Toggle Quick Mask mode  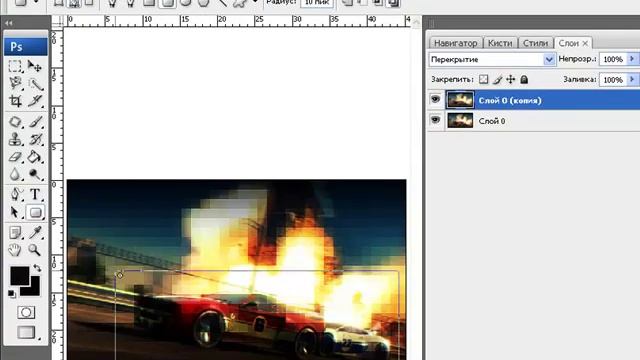coord(26,312)
